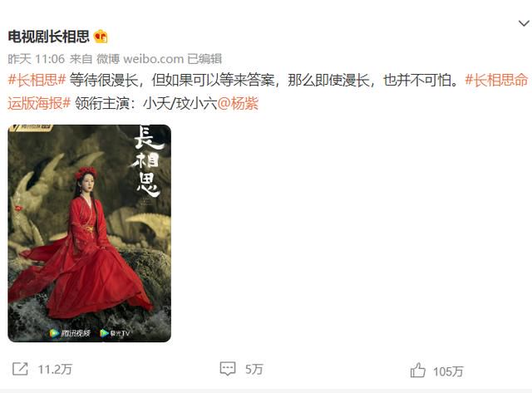Click the 极光TV logo on the poster
Screen dimensions: 532x393
pyautogui.click(x=115, y=333)
